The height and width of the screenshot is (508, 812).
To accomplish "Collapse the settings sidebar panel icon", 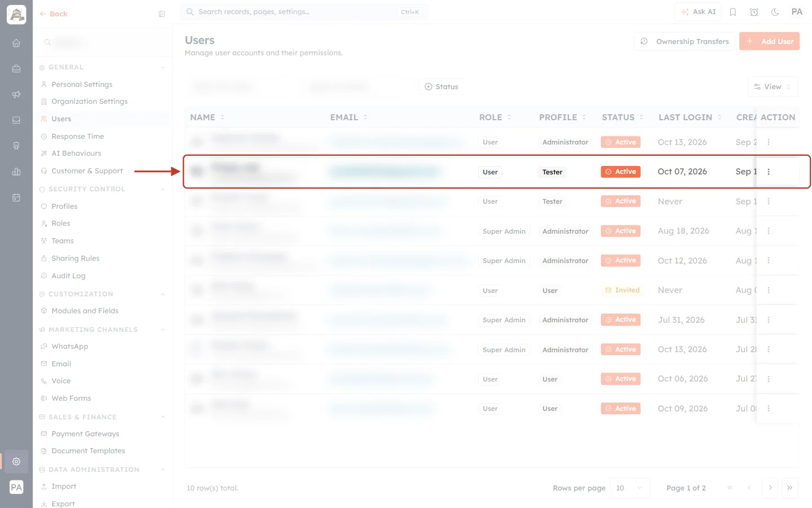I will pyautogui.click(x=162, y=14).
